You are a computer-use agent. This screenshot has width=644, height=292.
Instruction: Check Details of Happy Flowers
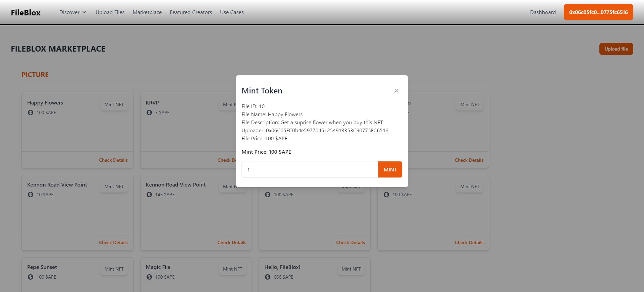[x=113, y=160]
